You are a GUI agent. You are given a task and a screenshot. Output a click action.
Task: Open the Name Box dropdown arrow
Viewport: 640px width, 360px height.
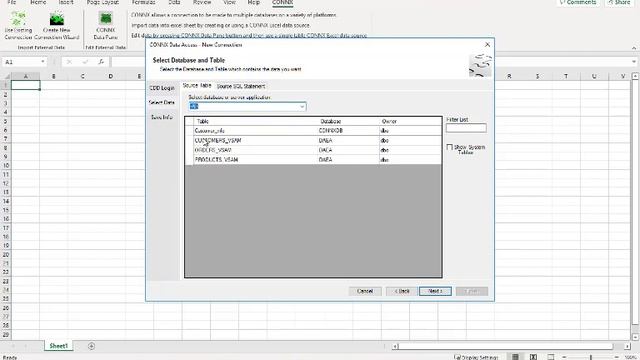point(42,62)
